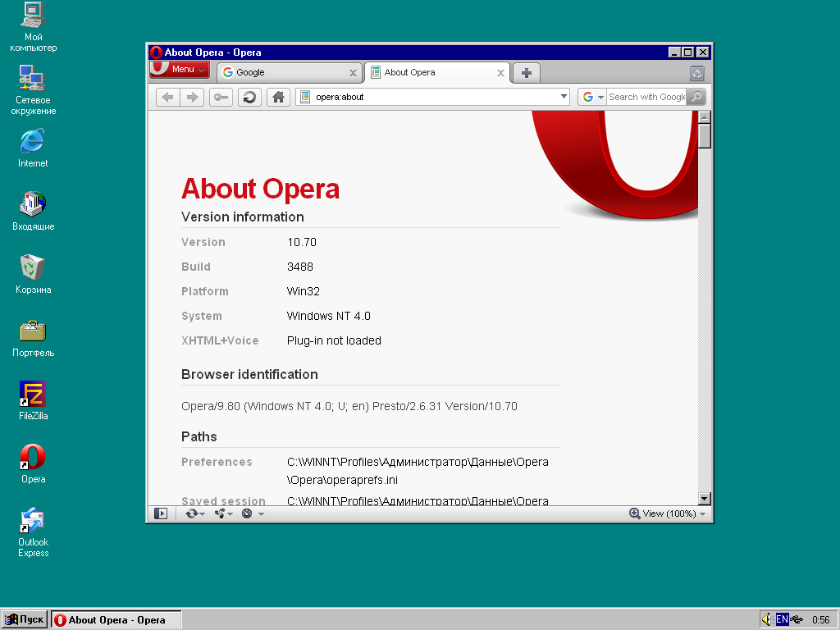840x630 pixels.
Task: Click the Search with Google field
Action: [x=646, y=97]
